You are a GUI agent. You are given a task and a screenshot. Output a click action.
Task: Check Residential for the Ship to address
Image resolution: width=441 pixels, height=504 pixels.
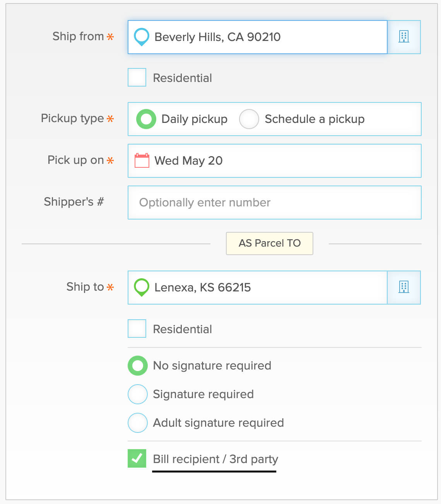tap(137, 329)
